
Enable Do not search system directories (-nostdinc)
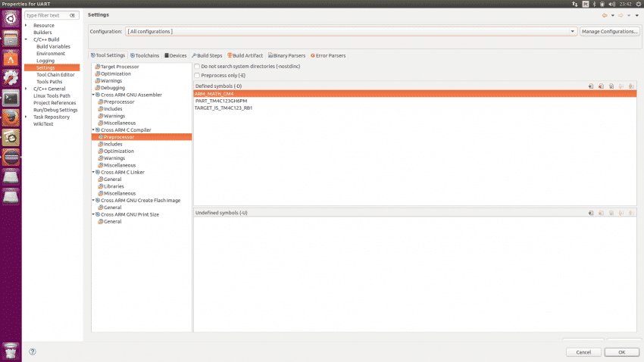[x=197, y=67]
